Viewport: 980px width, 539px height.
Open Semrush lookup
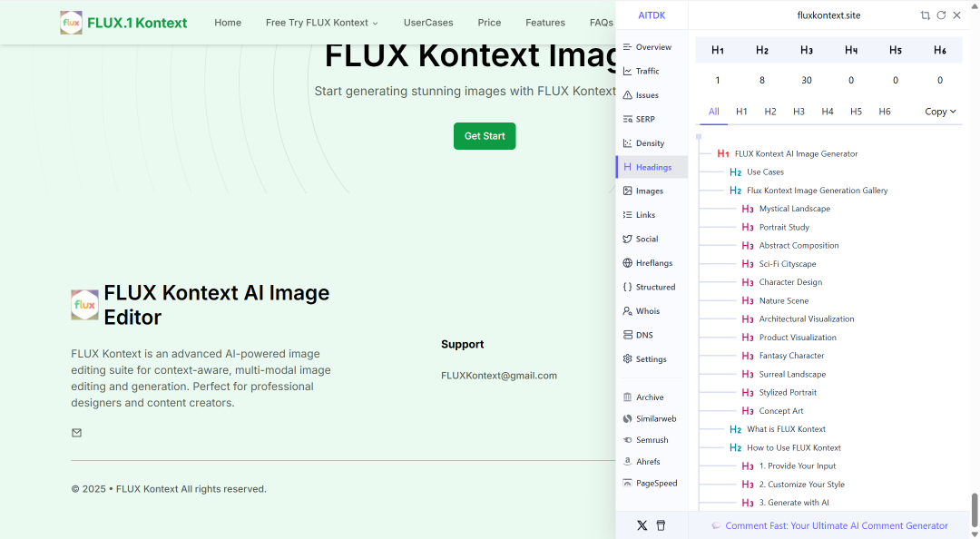(648, 439)
